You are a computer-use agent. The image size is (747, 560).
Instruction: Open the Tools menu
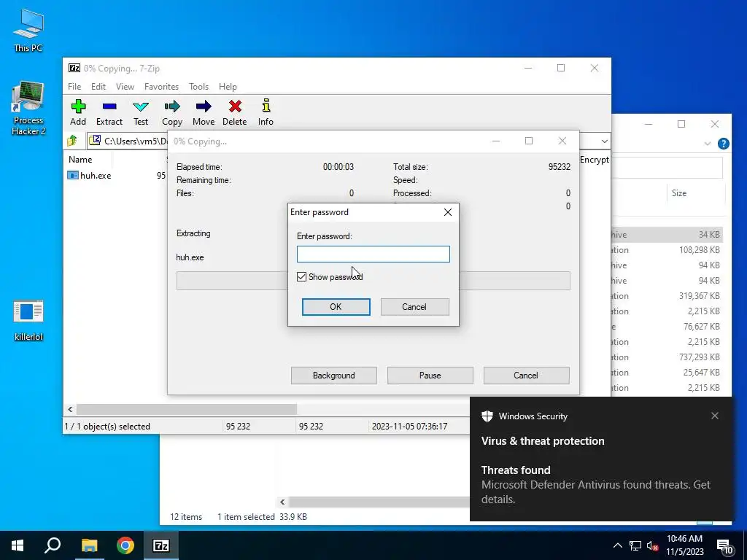pos(198,87)
